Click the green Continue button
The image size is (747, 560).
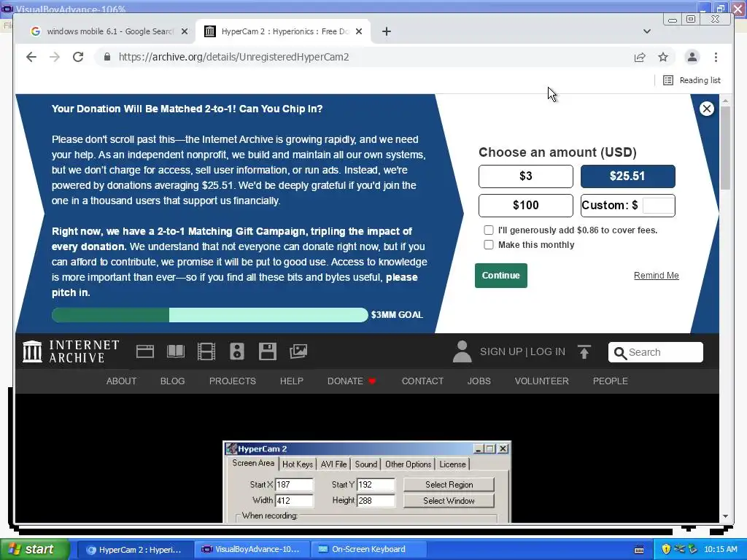click(500, 275)
